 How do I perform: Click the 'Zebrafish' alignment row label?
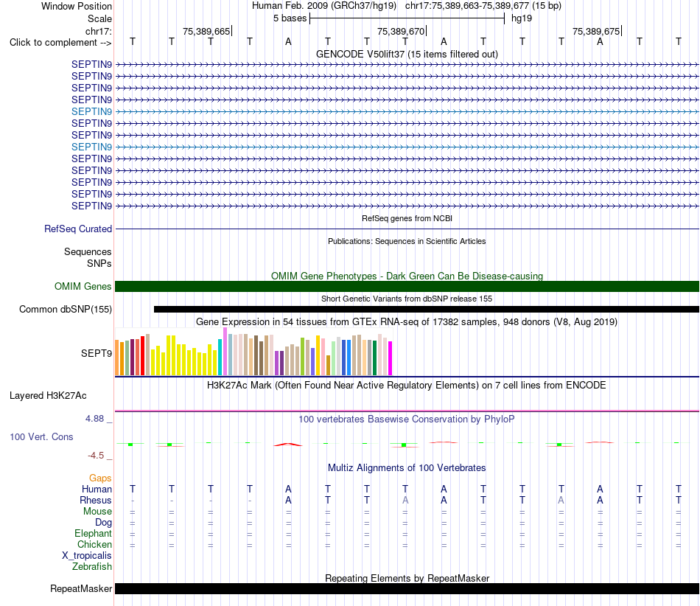coord(92,566)
